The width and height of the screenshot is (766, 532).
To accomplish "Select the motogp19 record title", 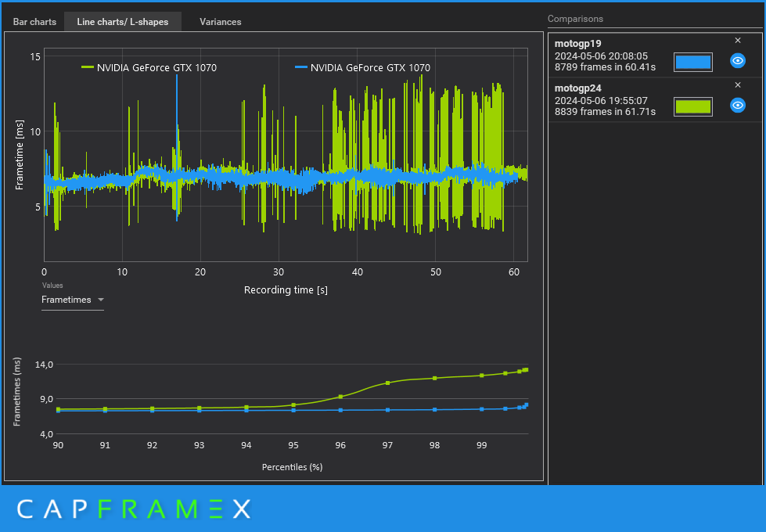I will coord(577,44).
